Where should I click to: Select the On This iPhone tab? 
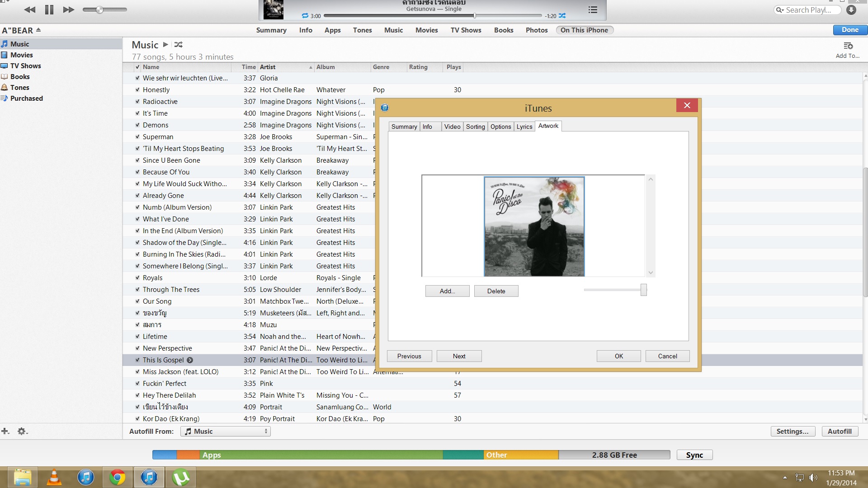click(584, 30)
